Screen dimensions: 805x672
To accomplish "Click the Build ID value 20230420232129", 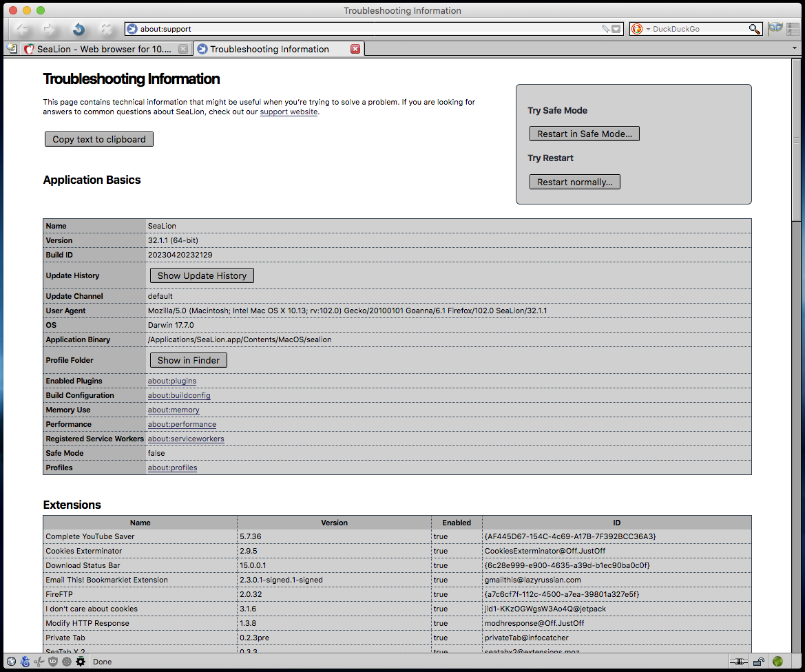I will point(180,255).
